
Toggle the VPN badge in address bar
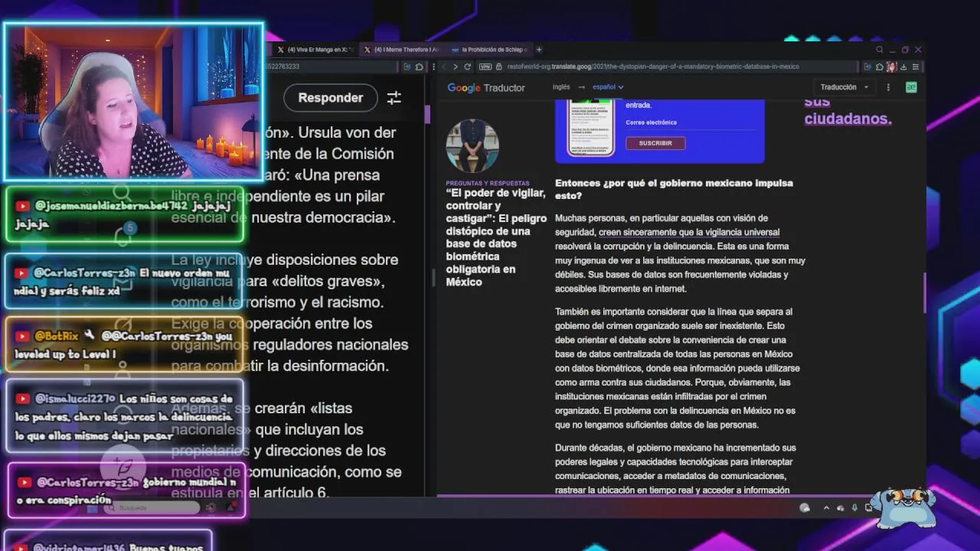pos(485,67)
